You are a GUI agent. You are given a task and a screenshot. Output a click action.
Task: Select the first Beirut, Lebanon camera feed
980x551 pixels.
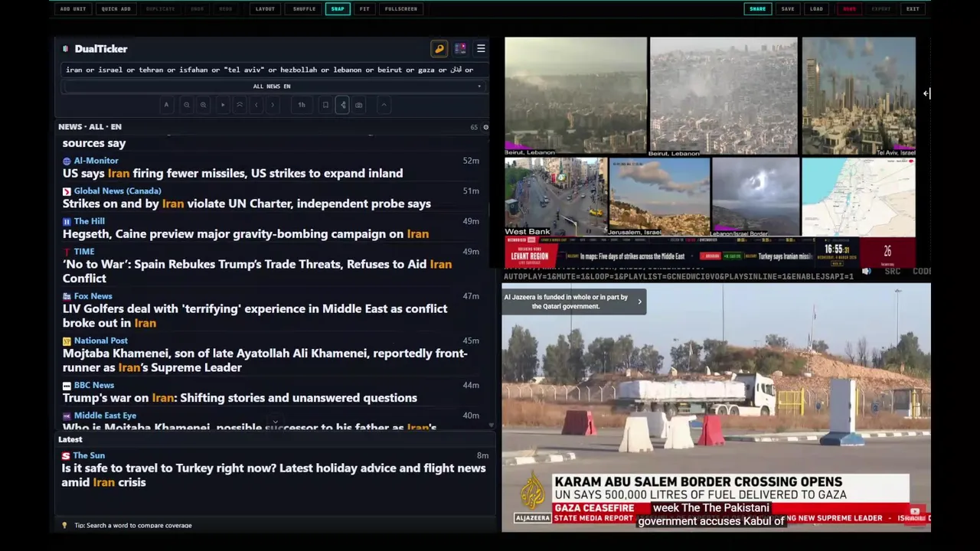[x=575, y=96]
